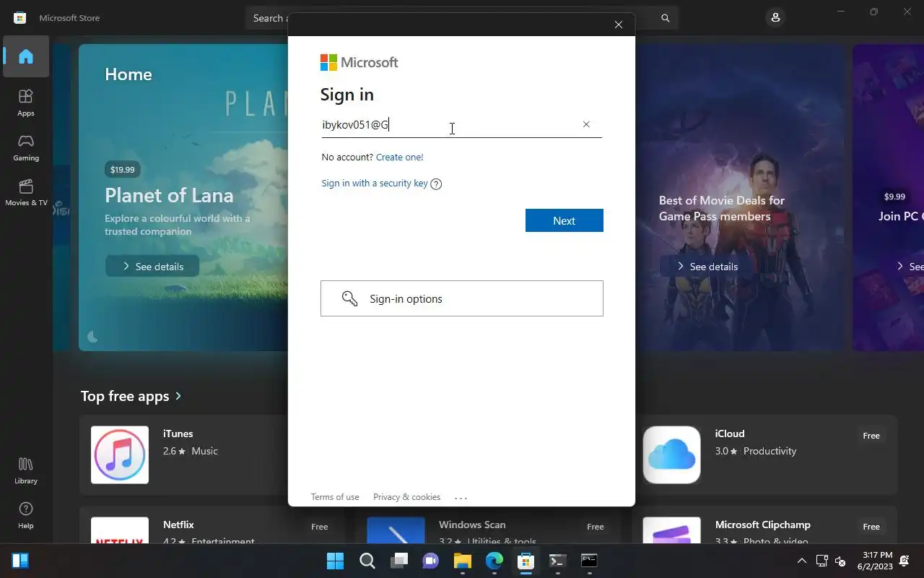This screenshot has width=924, height=578.
Task: Open the Library in sidebar
Action: [x=26, y=470]
